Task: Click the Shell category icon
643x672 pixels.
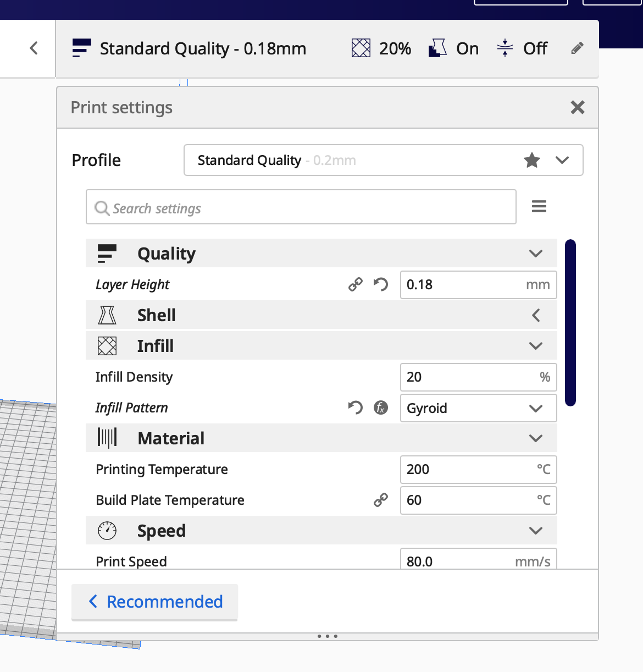Action: (x=107, y=315)
